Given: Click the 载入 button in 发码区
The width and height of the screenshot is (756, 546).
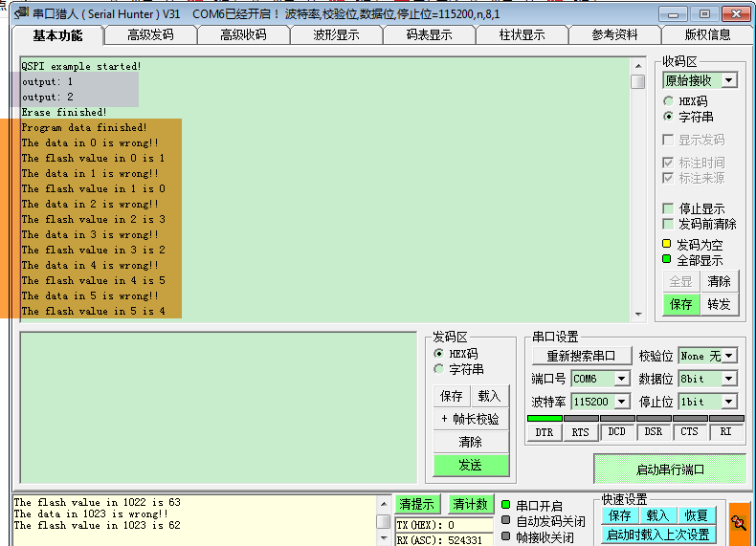Looking at the screenshot, I should pyautogui.click(x=489, y=396).
